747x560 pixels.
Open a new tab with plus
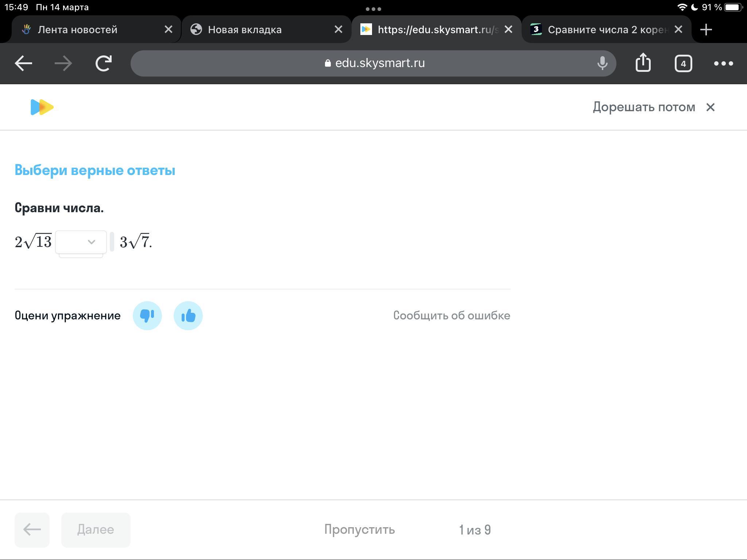[706, 30]
